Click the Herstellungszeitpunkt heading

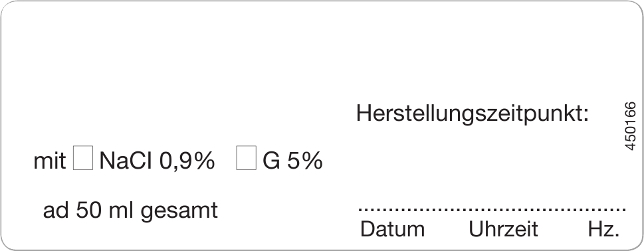[x=473, y=113]
